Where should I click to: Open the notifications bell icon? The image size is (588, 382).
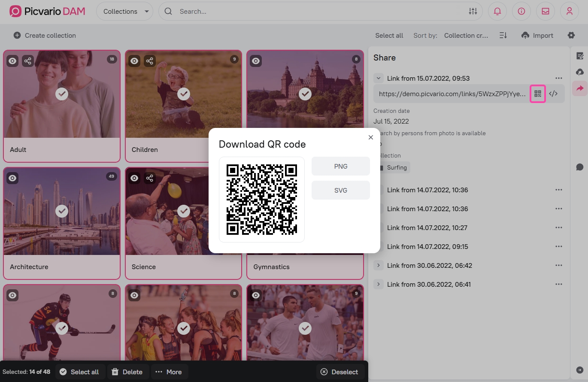click(497, 12)
